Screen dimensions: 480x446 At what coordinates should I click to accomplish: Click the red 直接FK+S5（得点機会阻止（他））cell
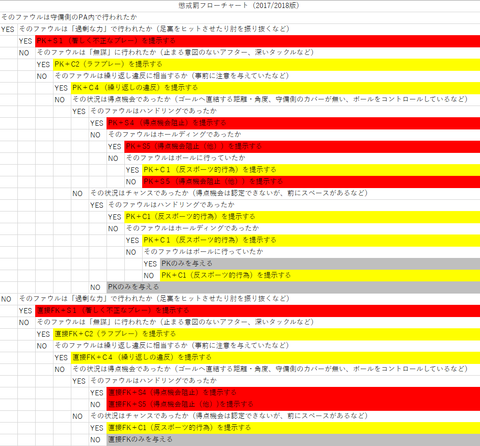point(293,404)
